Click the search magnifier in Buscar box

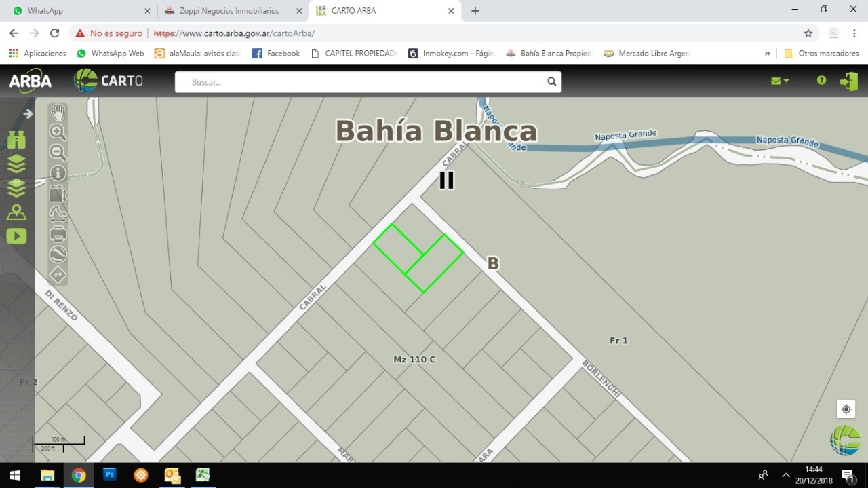click(x=552, y=82)
